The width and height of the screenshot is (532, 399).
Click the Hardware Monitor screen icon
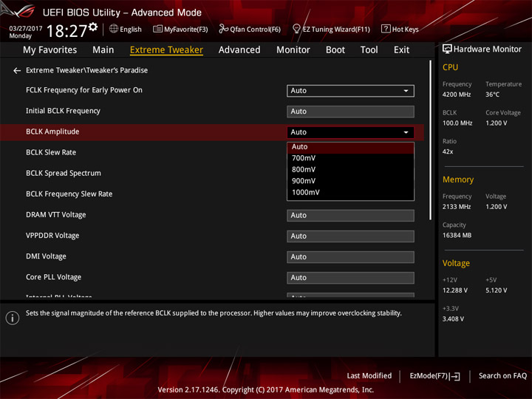coord(447,50)
